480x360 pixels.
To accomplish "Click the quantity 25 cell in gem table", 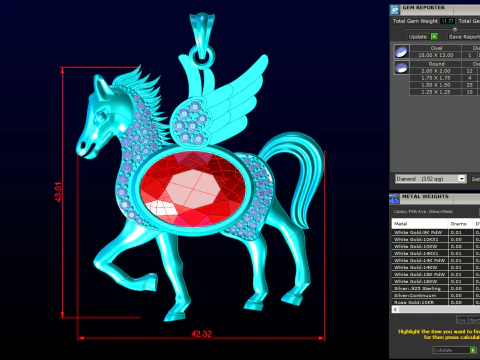I will point(470,85).
